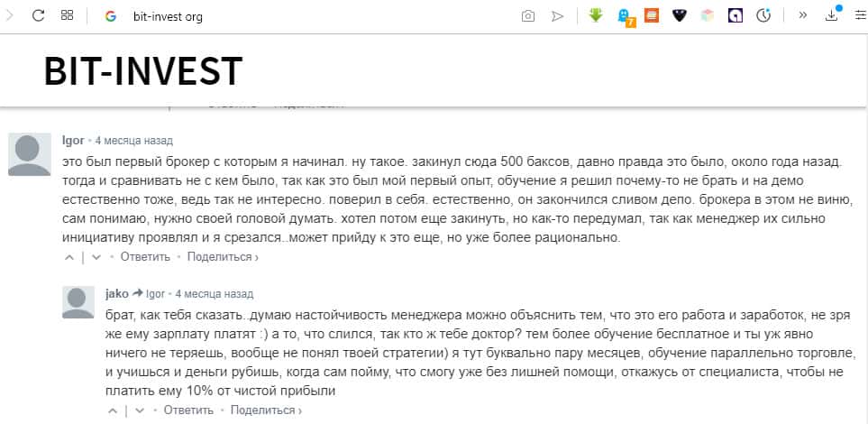Go forward with the navigation arrow
868x424 pixels.
click(9, 15)
